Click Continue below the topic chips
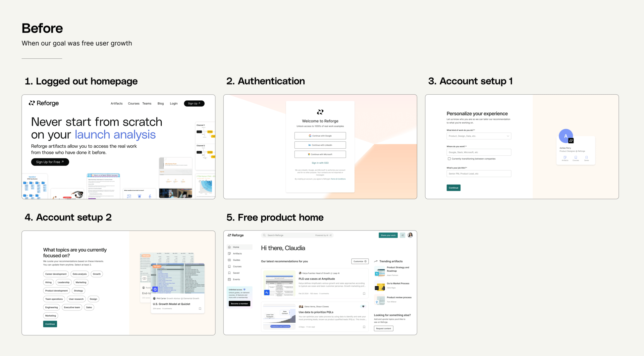This screenshot has height=356, width=644. pyautogui.click(x=50, y=324)
